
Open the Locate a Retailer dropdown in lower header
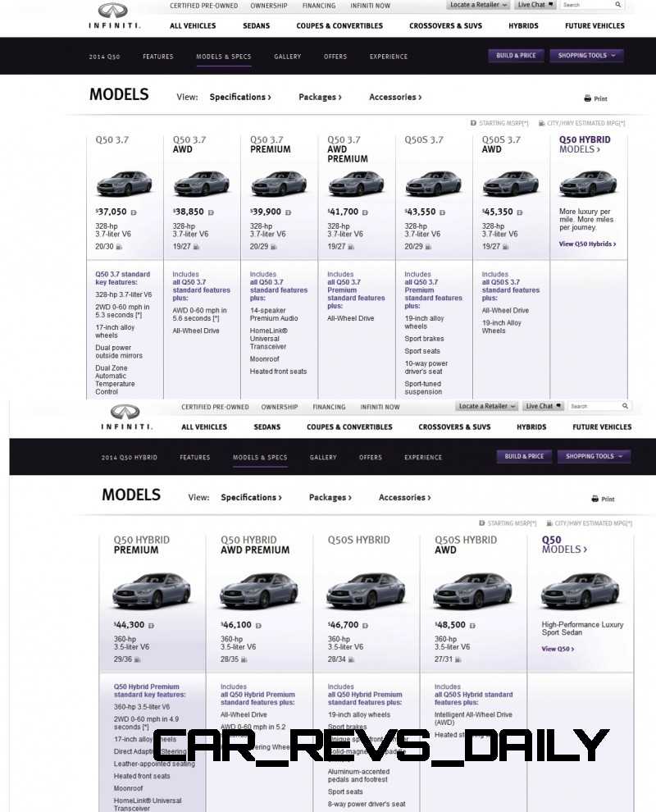coord(487,406)
